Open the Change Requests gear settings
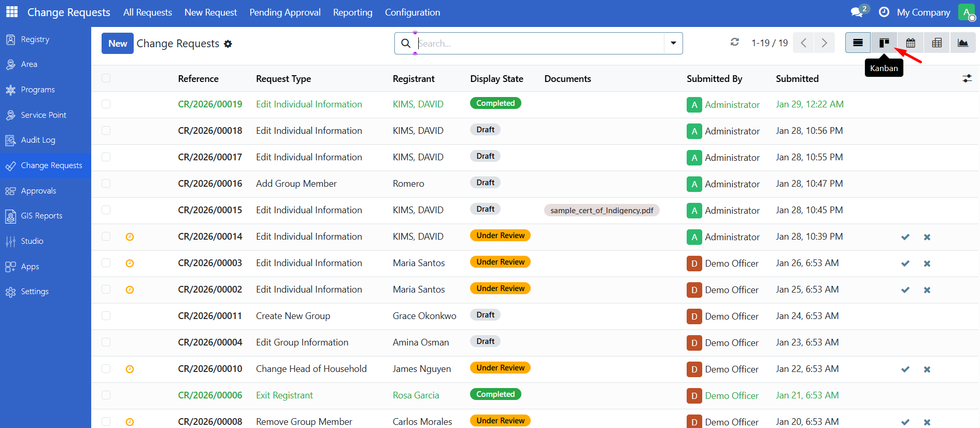Viewport: 980px width, 428px height. click(228, 44)
